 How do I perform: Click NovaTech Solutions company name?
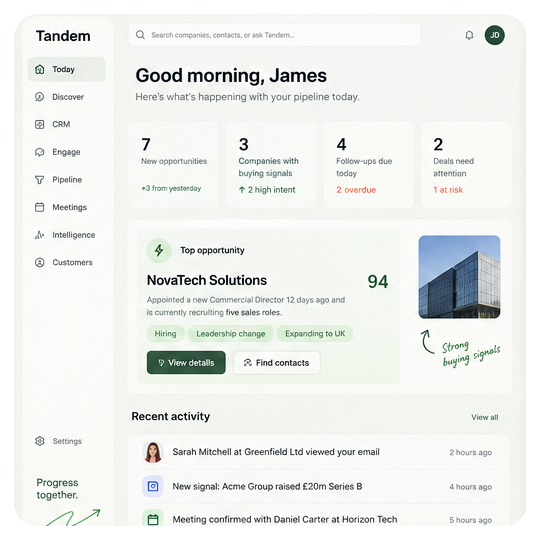[x=207, y=280]
